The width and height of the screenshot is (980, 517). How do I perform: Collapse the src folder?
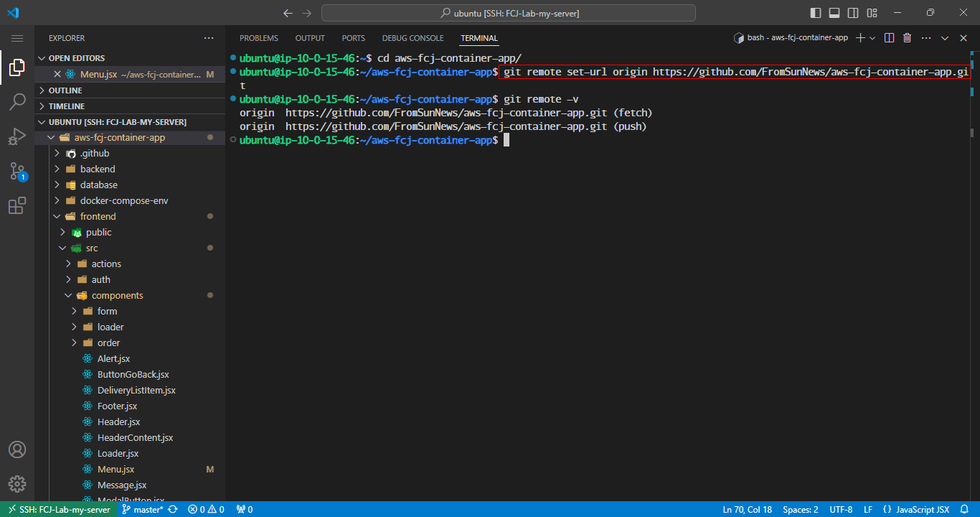coord(130,248)
